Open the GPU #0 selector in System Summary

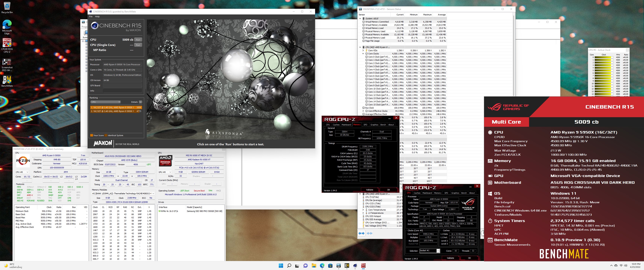tap(165, 172)
